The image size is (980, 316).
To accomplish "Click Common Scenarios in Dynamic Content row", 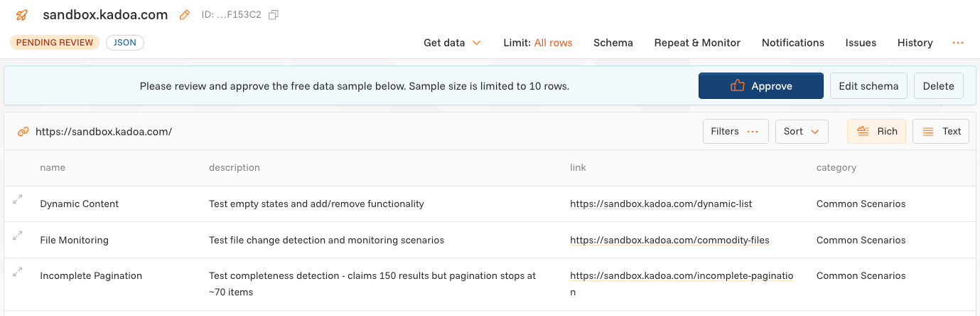I will coord(861,204).
